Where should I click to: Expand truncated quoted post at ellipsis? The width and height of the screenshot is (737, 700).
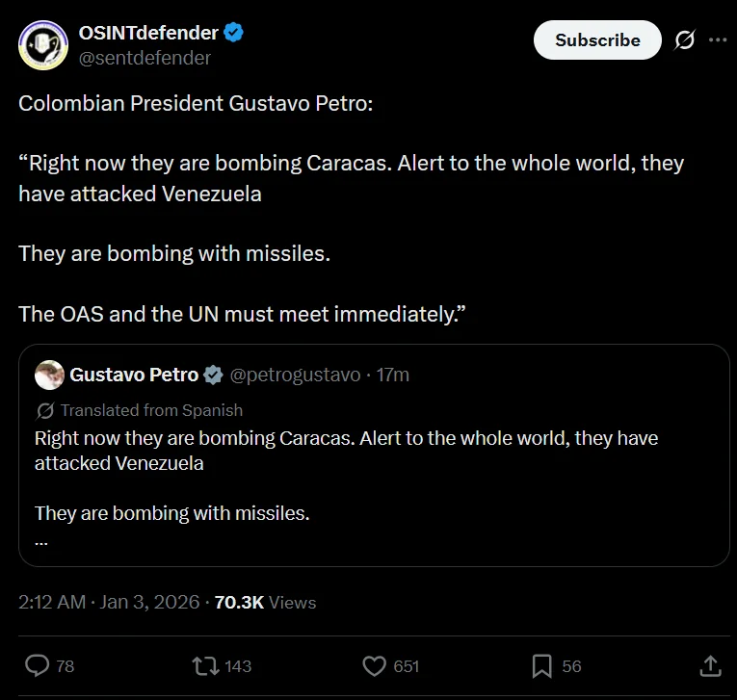pos(40,539)
